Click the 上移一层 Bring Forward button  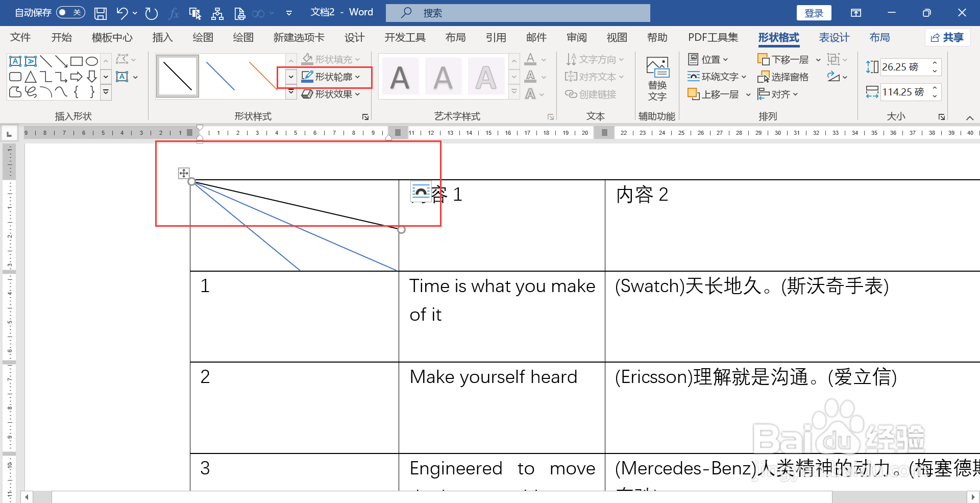713,94
